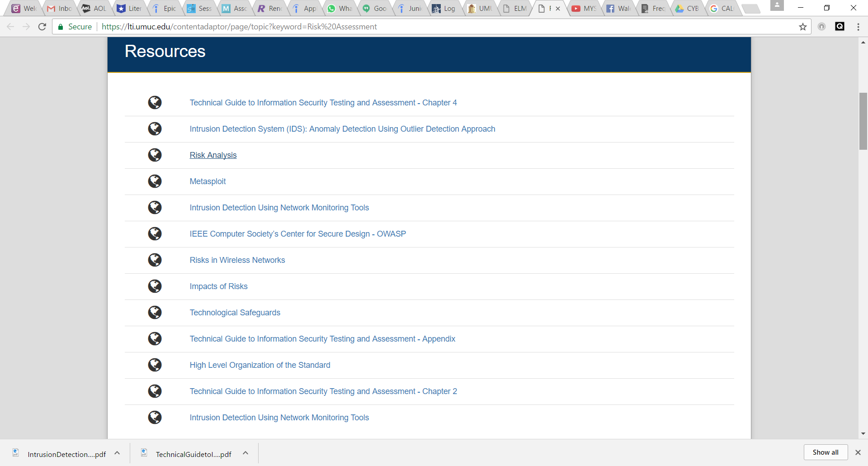The image size is (868, 466).
Task: Open the Facebook browser tab
Action: (619, 9)
